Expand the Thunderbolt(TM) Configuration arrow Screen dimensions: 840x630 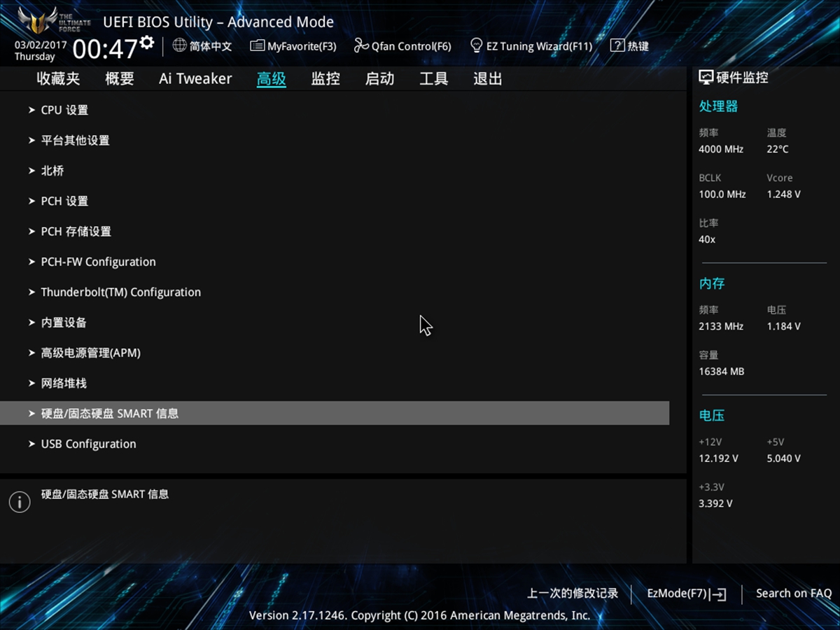click(x=32, y=292)
